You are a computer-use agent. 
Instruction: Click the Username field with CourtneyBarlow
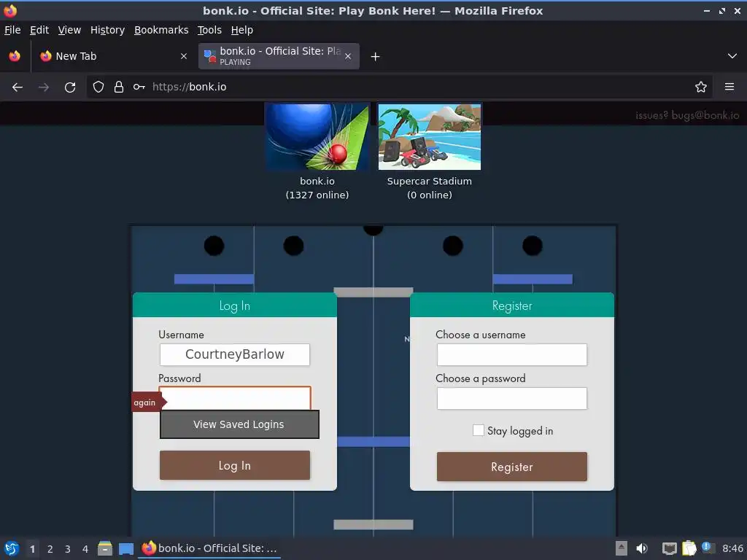point(235,355)
